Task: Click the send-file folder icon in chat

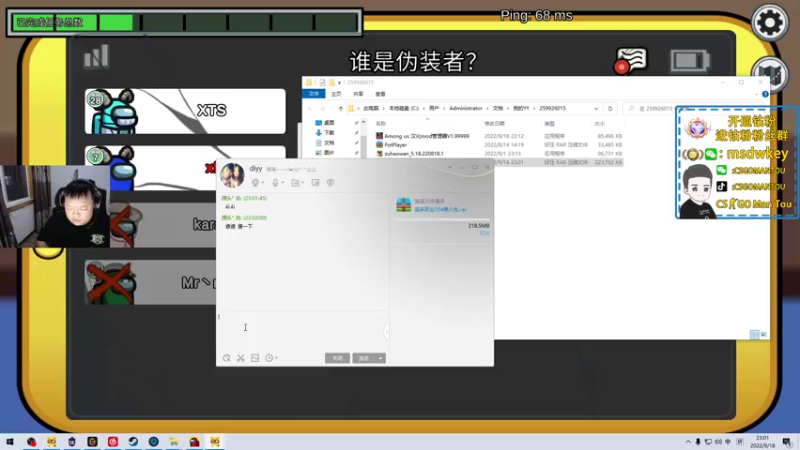Action: click(x=295, y=183)
